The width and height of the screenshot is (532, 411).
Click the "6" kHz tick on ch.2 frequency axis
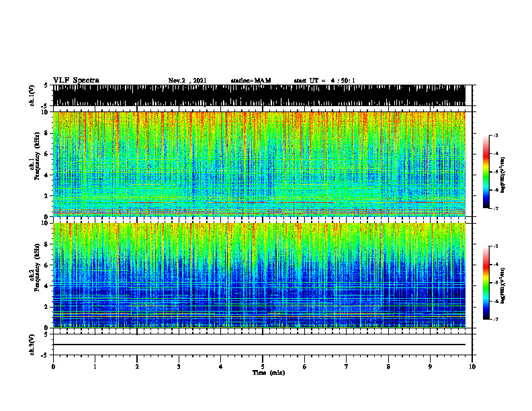pos(46,265)
